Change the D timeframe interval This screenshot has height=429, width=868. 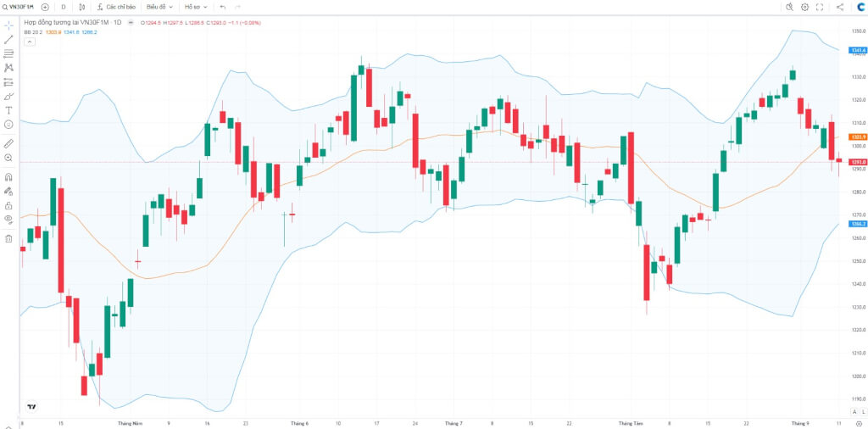pos(63,7)
